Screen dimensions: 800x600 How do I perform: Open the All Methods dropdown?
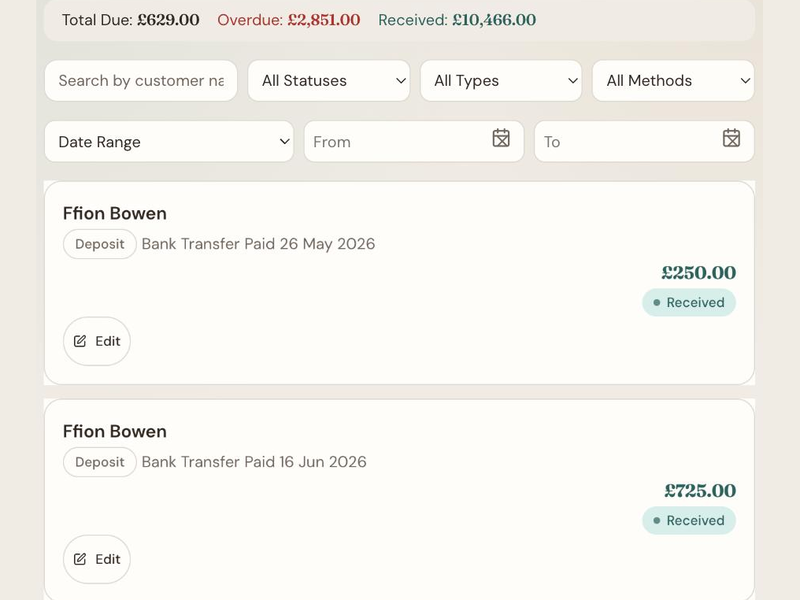tap(673, 81)
